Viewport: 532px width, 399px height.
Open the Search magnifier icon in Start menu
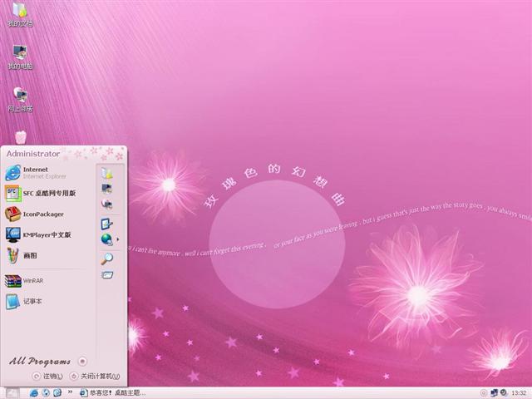(106, 259)
